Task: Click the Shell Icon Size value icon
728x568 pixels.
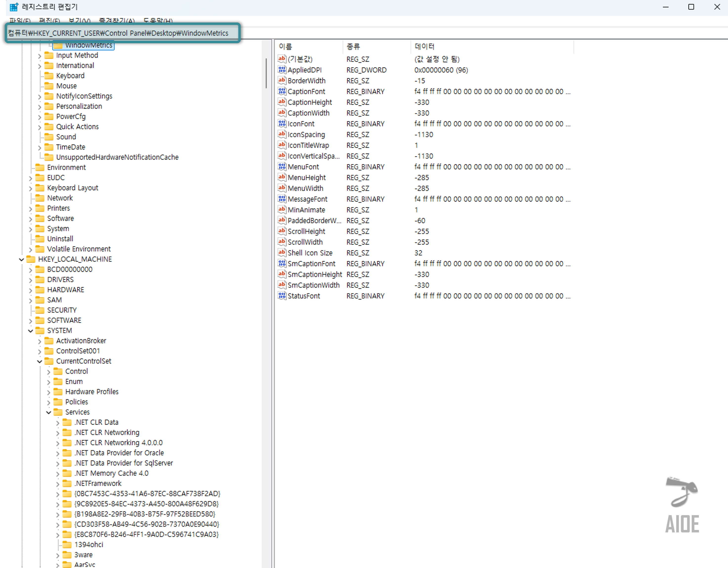Action: [x=282, y=252]
